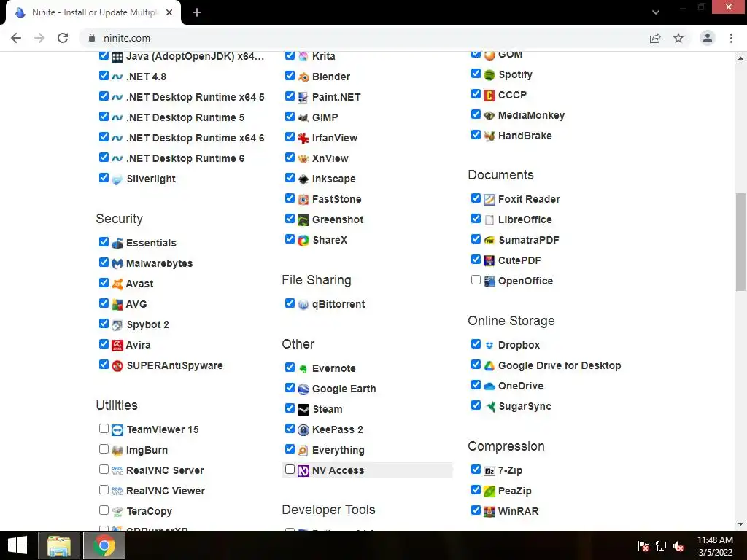The image size is (747, 560).
Task: Click the Avast icon
Action: pyautogui.click(x=117, y=284)
